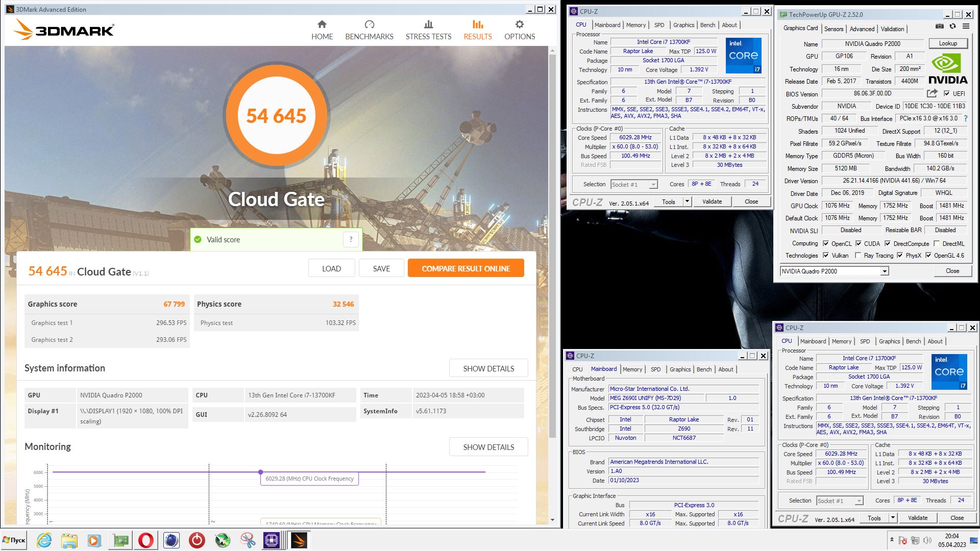
Task: Switch to Sensors tab in GPU-Z
Action: [x=834, y=29]
